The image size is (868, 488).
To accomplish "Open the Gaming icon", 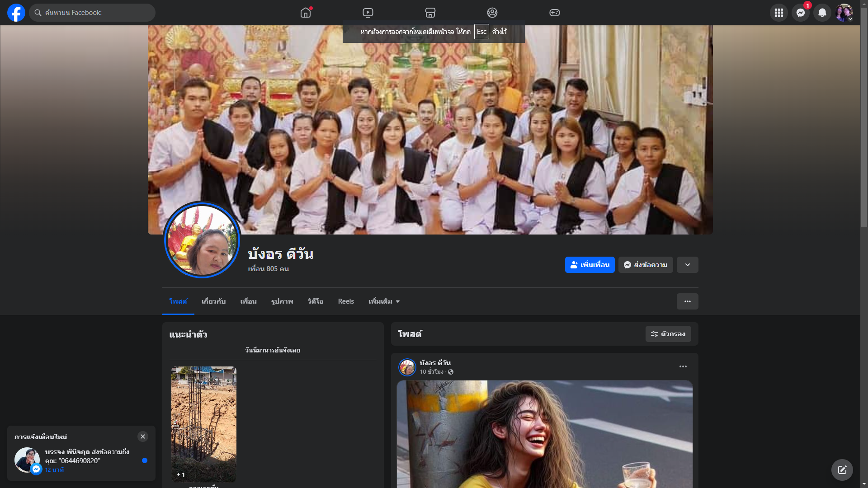I will (554, 13).
